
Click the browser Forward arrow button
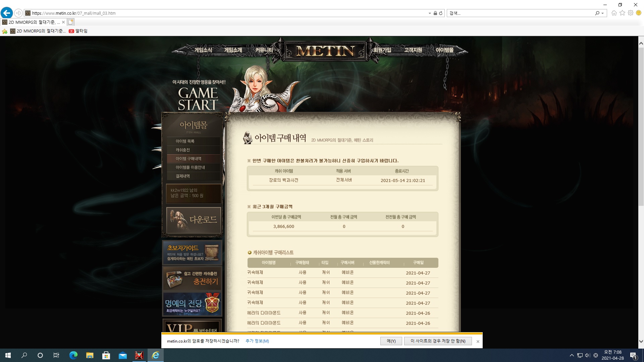18,13
